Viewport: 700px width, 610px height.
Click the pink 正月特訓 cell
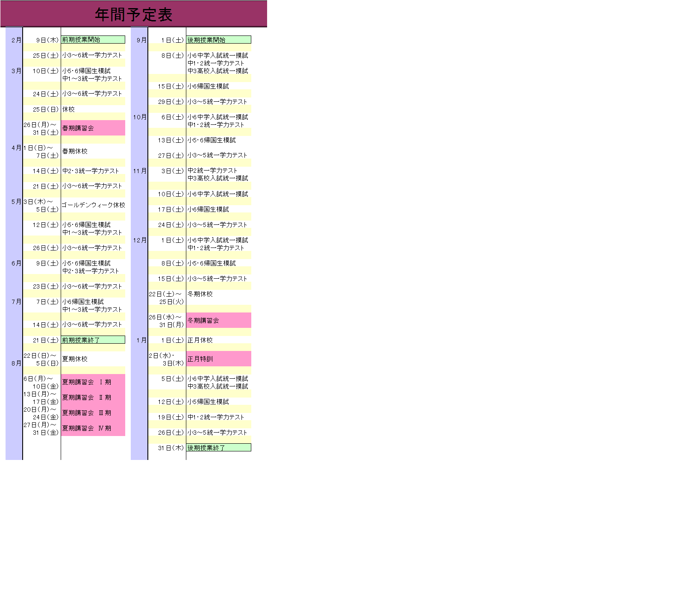coord(218,359)
